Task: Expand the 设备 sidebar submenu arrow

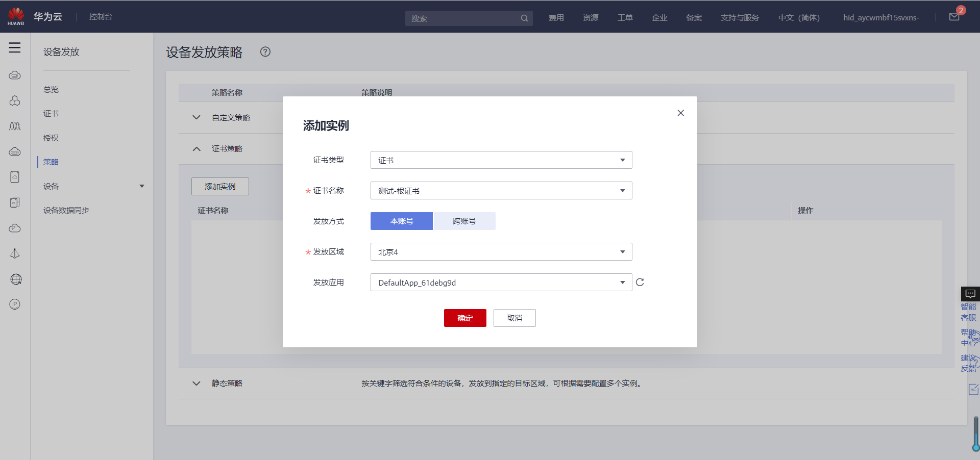Action: point(142,186)
